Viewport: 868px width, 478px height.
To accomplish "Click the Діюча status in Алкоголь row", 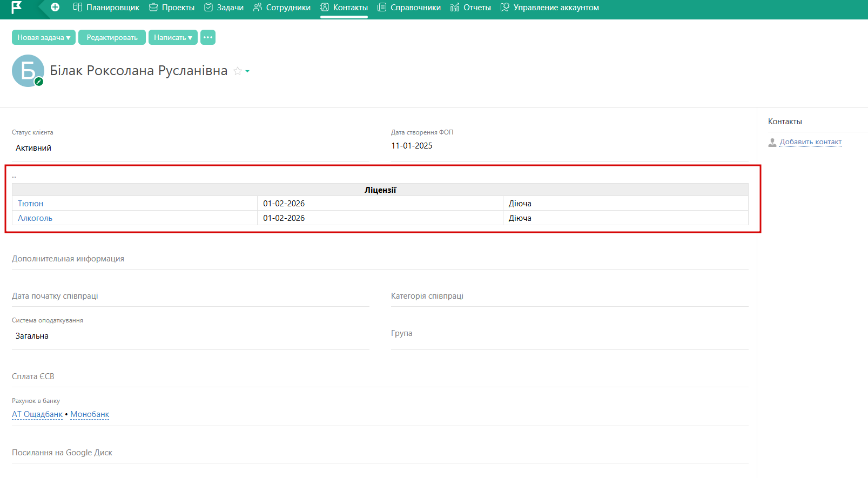I will [x=520, y=218].
